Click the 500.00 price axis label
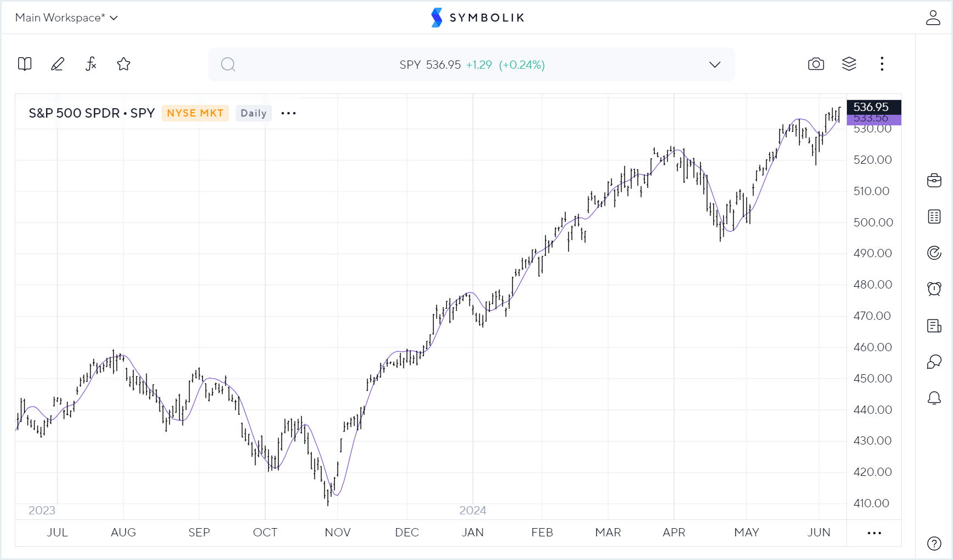953x560 pixels. (873, 223)
